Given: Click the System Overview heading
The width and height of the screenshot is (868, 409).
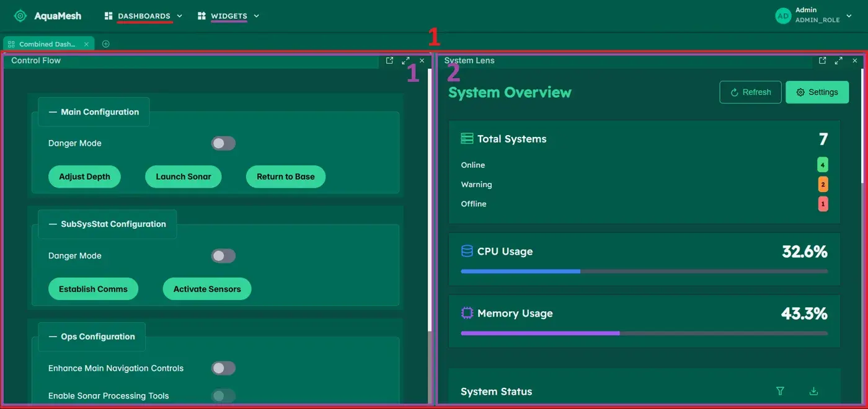Looking at the screenshot, I should pos(510,92).
